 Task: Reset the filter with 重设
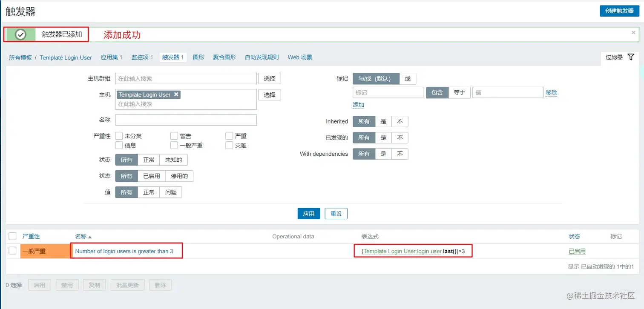(x=336, y=214)
